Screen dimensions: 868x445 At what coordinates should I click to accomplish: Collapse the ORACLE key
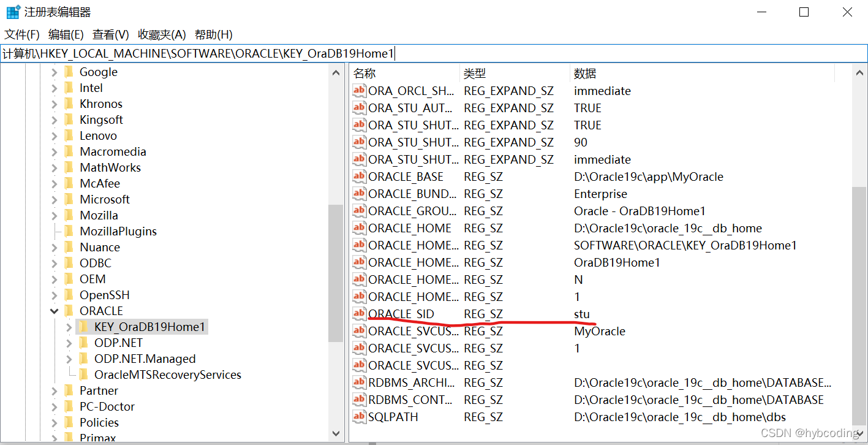click(x=54, y=311)
